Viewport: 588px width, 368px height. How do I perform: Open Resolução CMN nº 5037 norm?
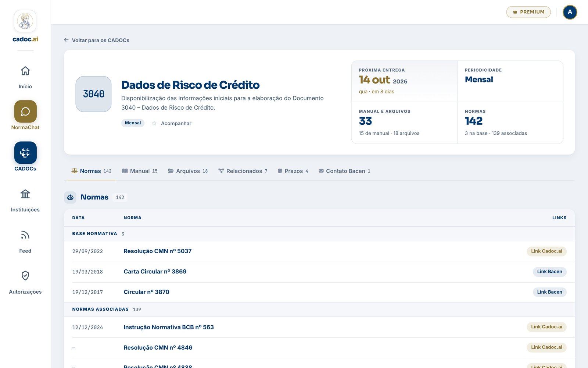[157, 251]
